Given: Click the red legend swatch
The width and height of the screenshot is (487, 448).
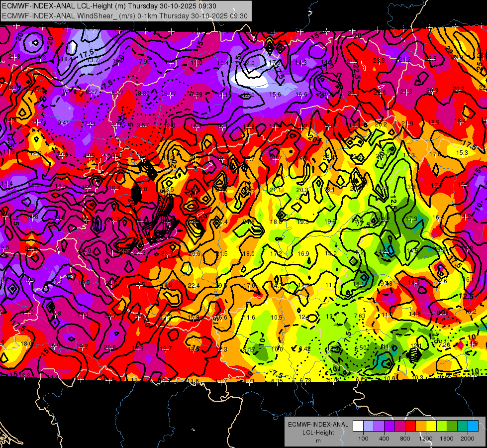Looking at the screenshot, I should pyautogui.click(x=410, y=426).
